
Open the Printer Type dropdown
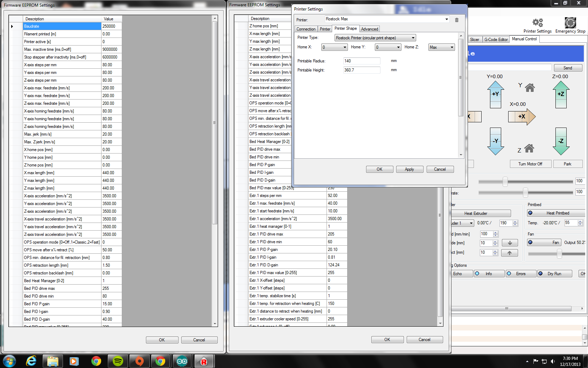click(x=375, y=38)
